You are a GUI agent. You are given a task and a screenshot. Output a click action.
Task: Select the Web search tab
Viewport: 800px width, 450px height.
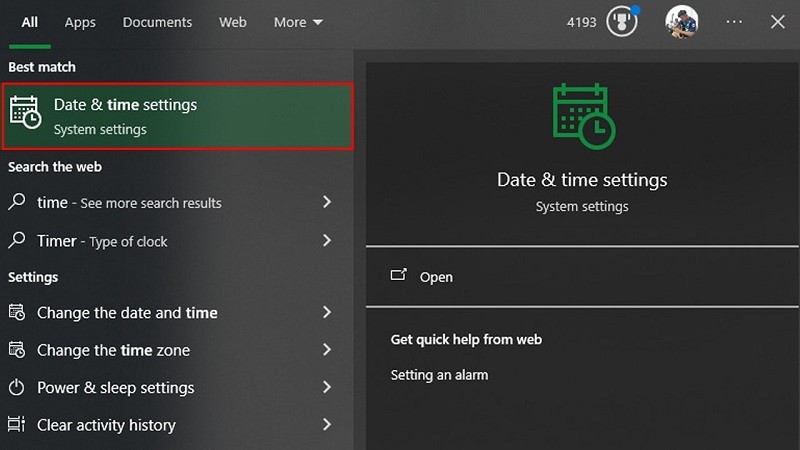[232, 22]
